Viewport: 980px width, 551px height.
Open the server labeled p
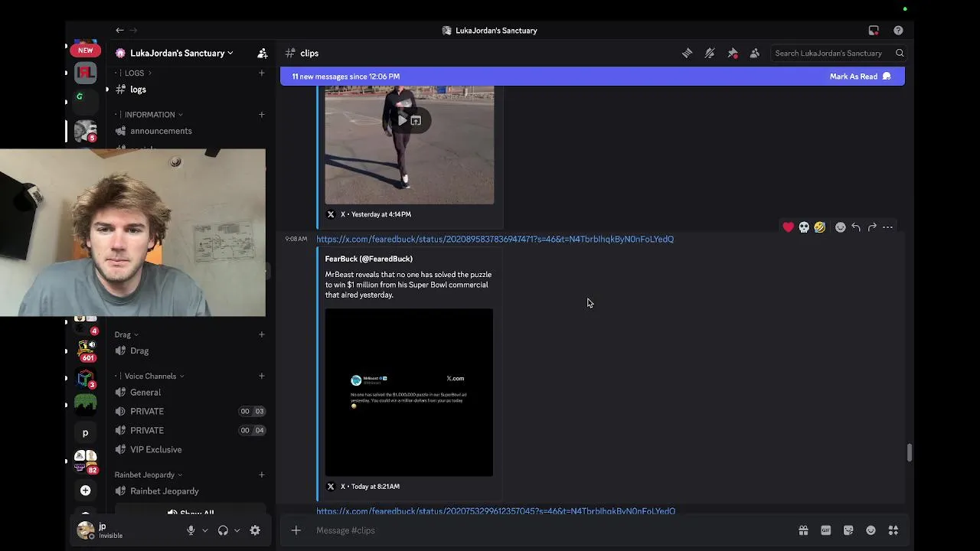[85, 432]
